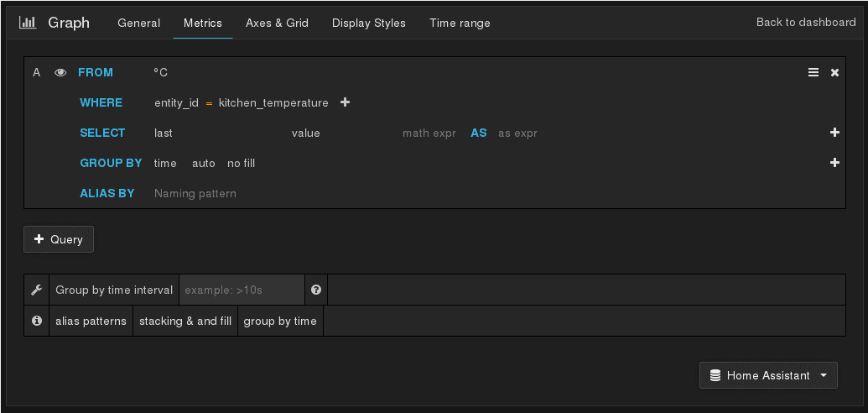The width and height of the screenshot is (868, 413).
Task: Add a GROUP BY clause plus icon
Action: [834, 163]
